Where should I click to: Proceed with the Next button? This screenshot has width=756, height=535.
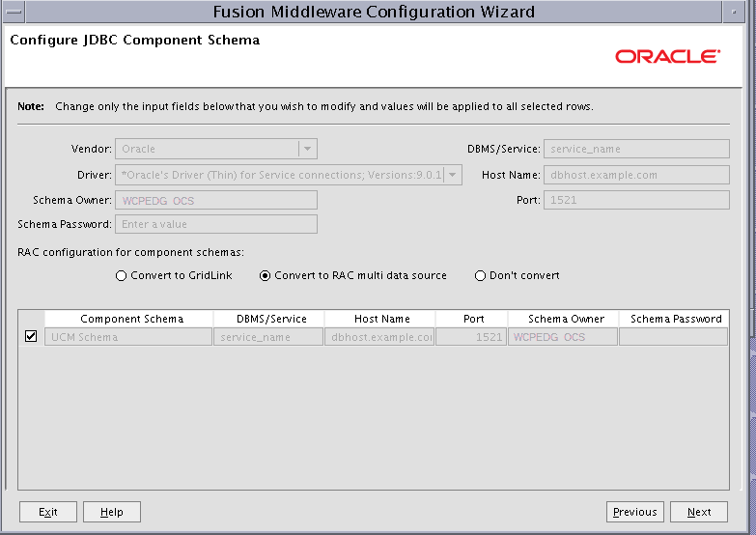coord(699,512)
